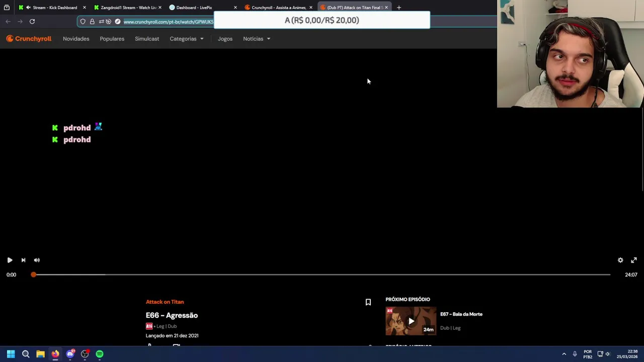Open the POR PTB2 language switcher

coord(588,354)
